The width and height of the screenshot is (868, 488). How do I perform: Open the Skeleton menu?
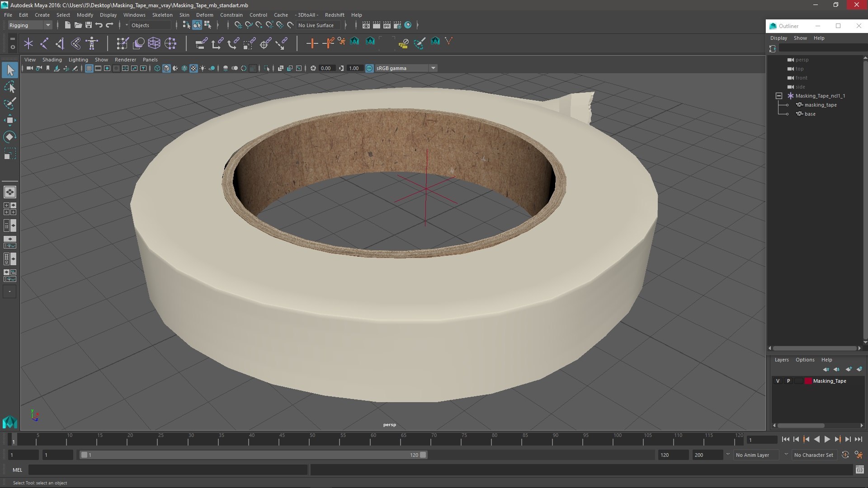(162, 15)
